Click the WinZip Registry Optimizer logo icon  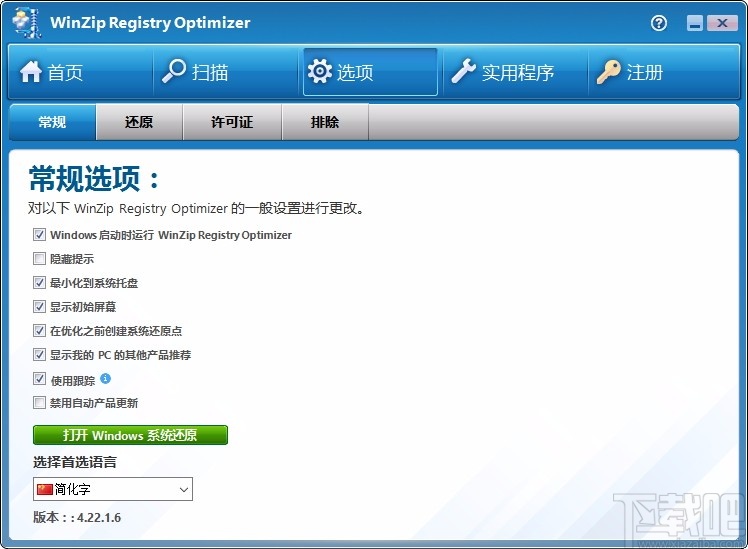[27, 22]
